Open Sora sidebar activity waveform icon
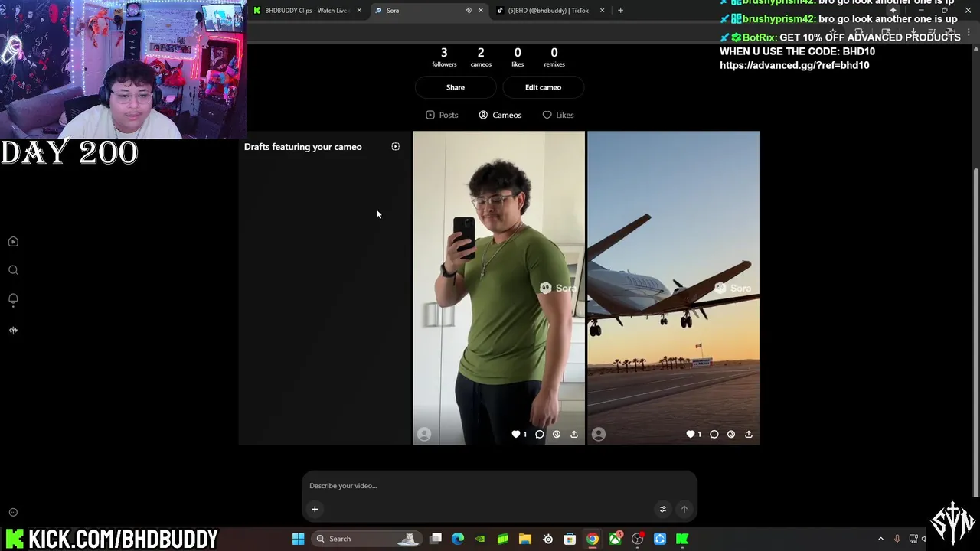 point(13,330)
